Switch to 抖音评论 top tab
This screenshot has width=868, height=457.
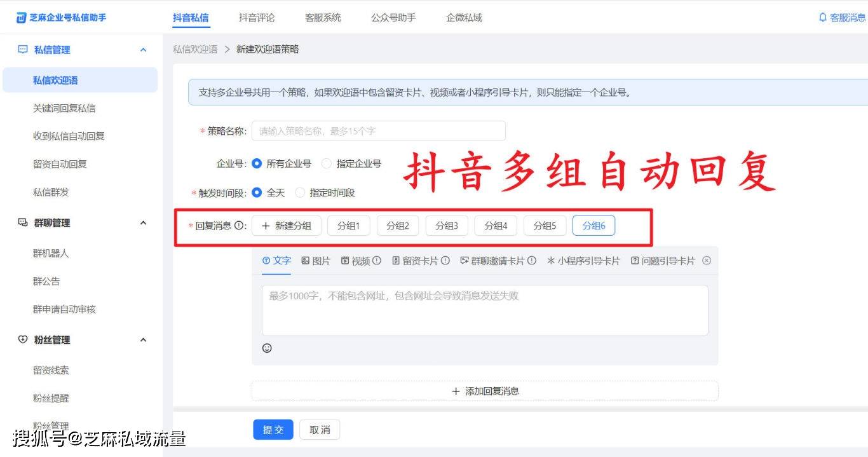[x=257, y=18]
